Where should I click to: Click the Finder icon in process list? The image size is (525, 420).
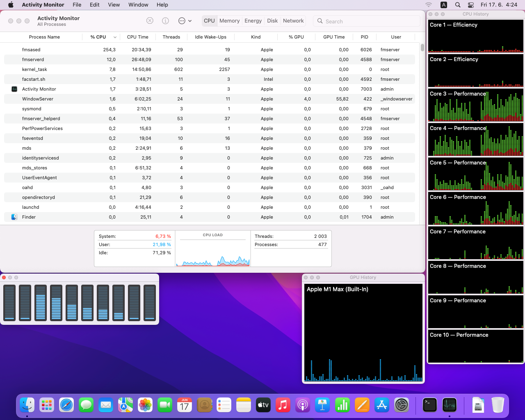(14, 217)
